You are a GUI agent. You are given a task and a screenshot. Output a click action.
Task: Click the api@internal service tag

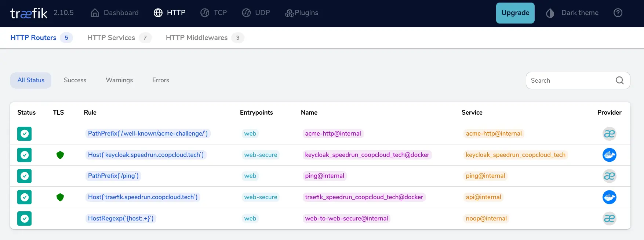pyautogui.click(x=484, y=197)
